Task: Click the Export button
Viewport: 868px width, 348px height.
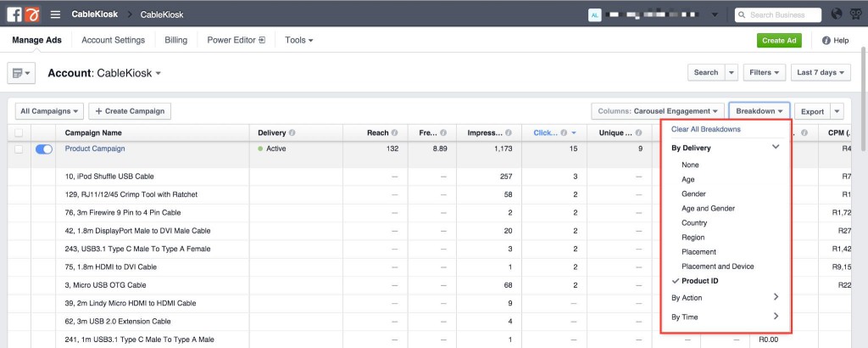Action: (813, 111)
